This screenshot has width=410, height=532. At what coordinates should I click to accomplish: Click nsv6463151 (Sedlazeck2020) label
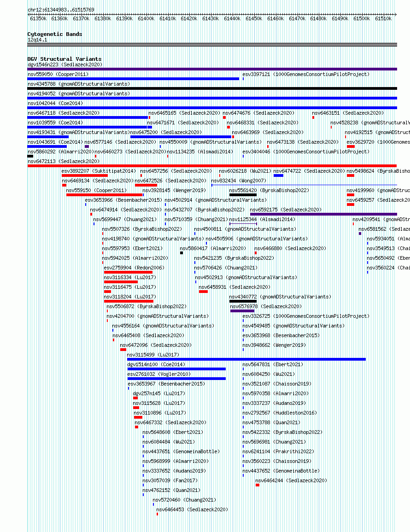coord(348,113)
